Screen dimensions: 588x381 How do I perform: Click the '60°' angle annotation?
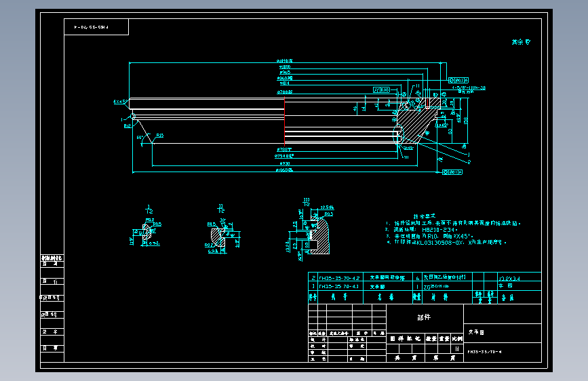pyautogui.click(x=139, y=138)
